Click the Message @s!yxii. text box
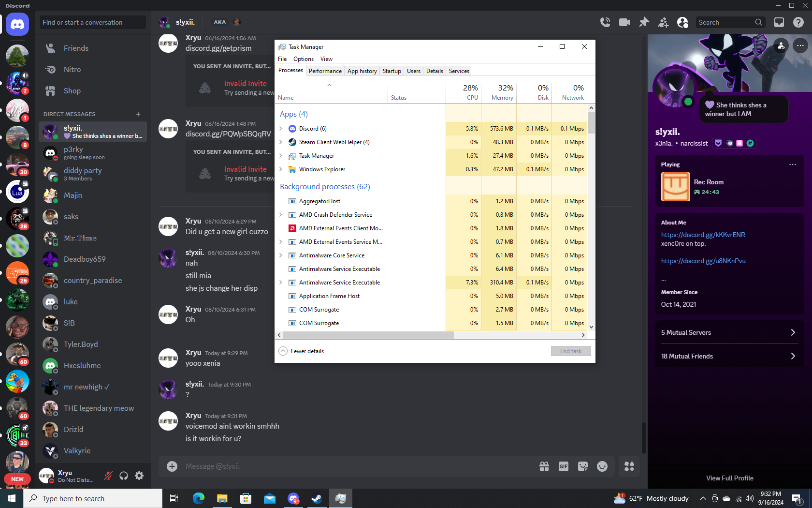 point(358,466)
